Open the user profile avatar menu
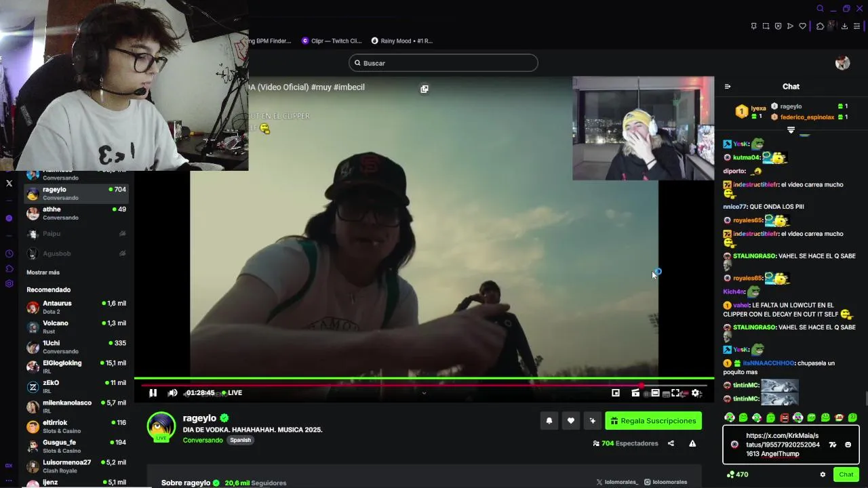This screenshot has width=868, height=488. pyautogui.click(x=843, y=63)
